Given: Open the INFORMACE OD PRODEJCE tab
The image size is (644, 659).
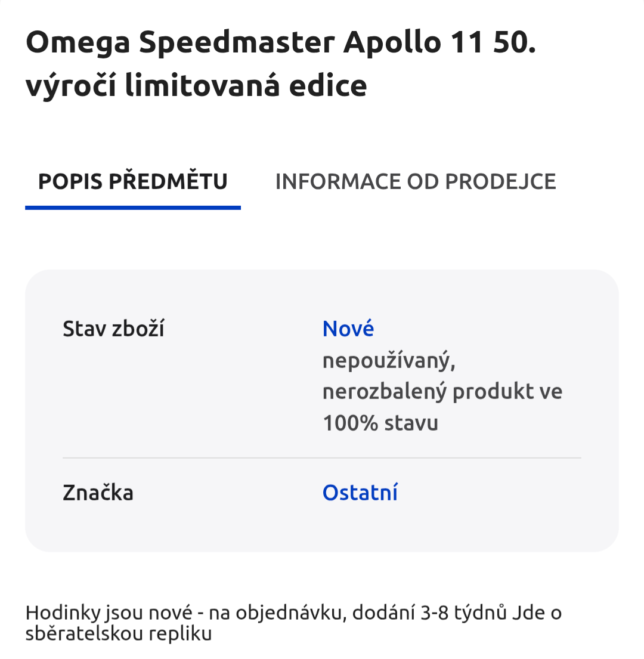Looking at the screenshot, I should [416, 181].
